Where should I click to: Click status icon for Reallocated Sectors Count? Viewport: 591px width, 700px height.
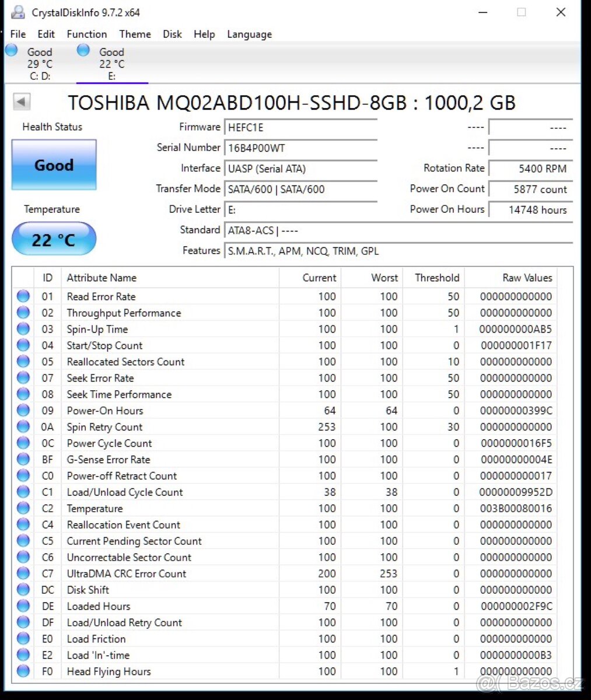[x=23, y=361]
